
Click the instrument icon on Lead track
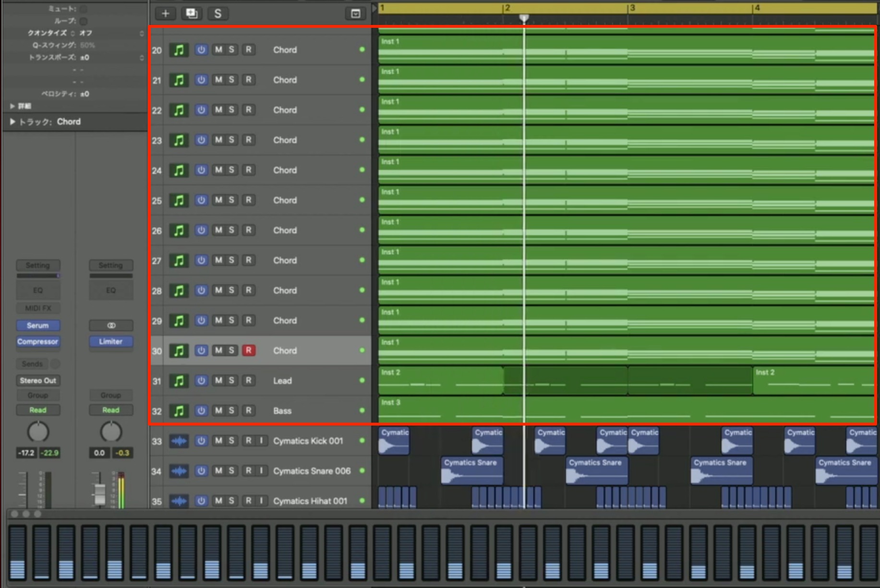click(x=179, y=381)
